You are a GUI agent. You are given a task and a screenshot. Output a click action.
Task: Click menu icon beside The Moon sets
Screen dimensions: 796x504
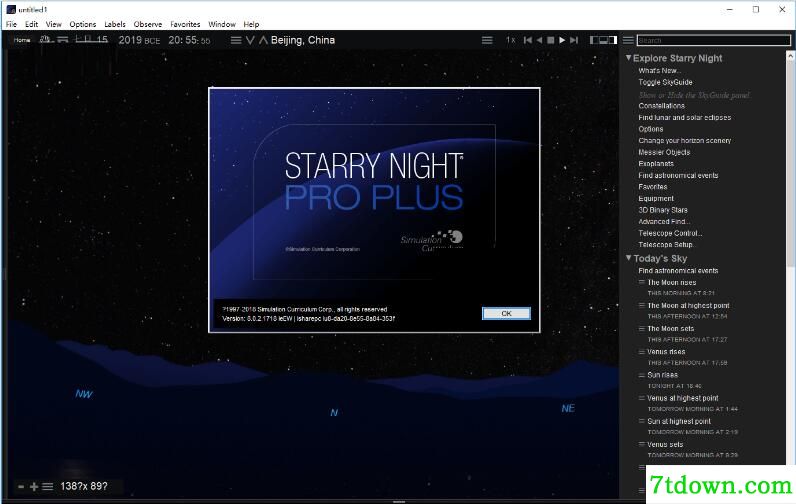click(x=642, y=328)
